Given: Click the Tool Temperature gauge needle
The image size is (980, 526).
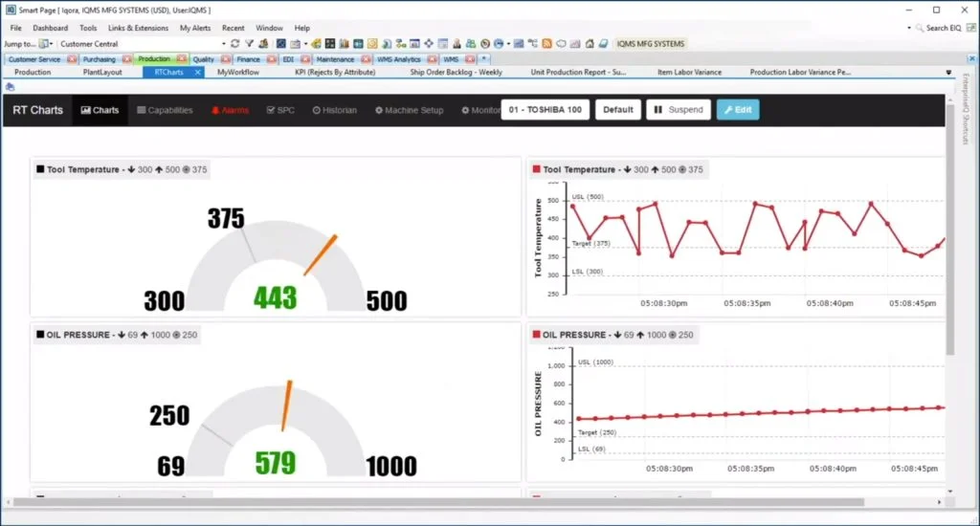Looking at the screenshot, I should coord(321,255).
